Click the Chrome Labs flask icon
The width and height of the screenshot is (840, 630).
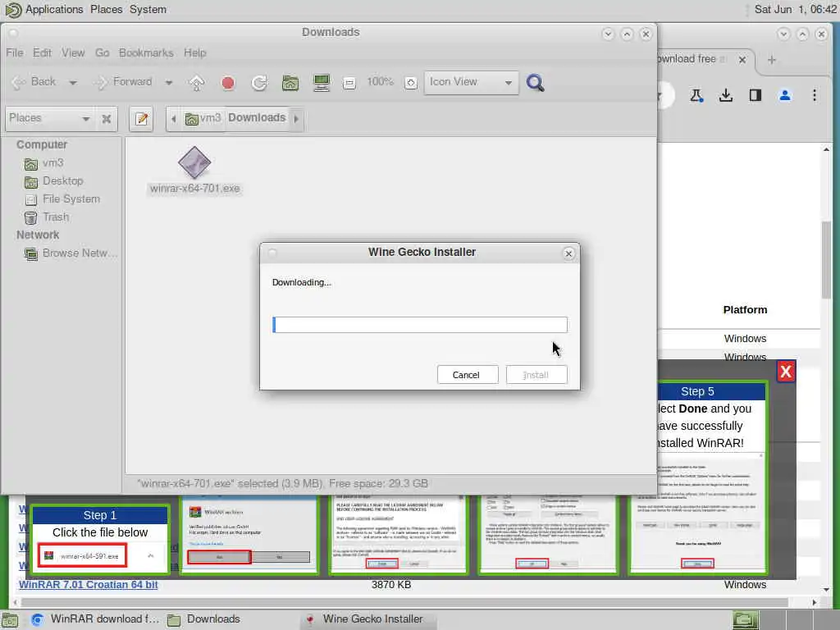tap(696, 96)
